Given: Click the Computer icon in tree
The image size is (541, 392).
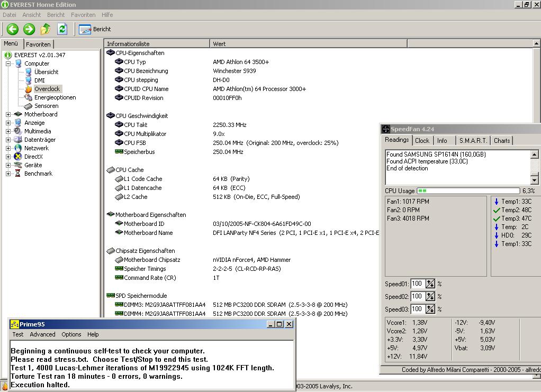Looking at the screenshot, I should click(19, 63).
